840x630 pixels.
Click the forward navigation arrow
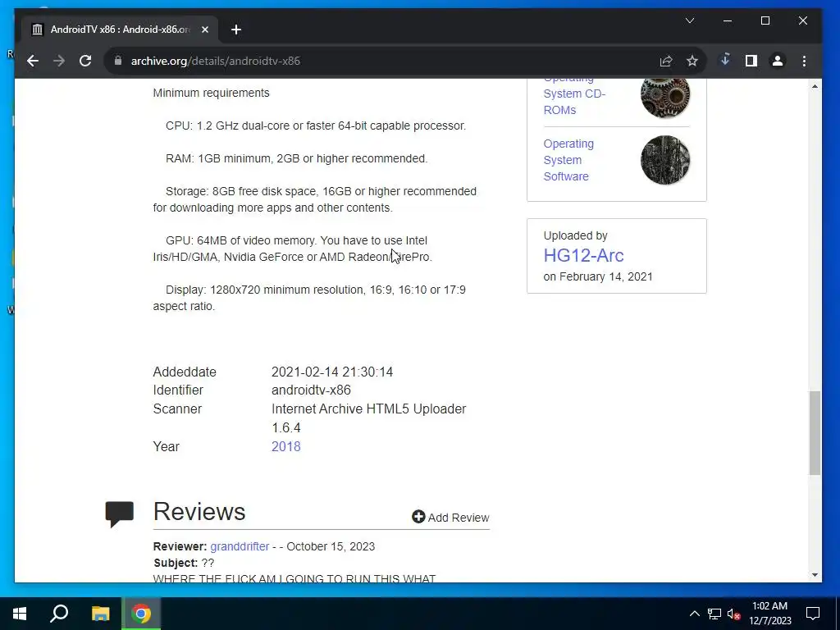[x=59, y=61]
